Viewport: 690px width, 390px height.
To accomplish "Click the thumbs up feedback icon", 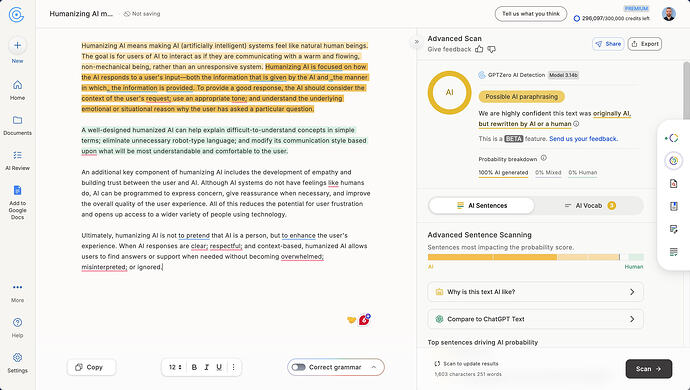I will tap(479, 49).
